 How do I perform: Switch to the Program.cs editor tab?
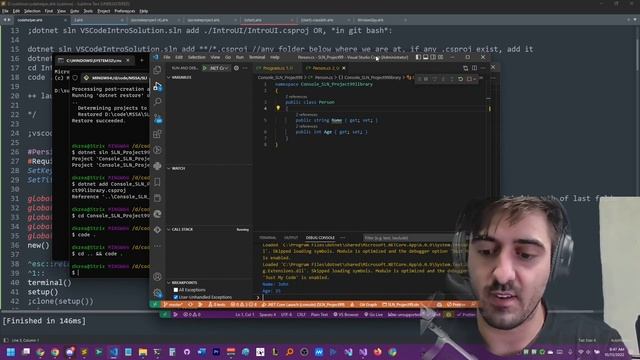(x=278, y=68)
